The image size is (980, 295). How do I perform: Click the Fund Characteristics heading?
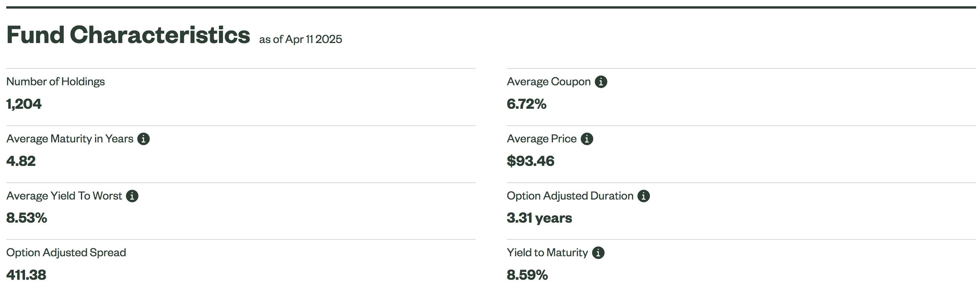128,35
